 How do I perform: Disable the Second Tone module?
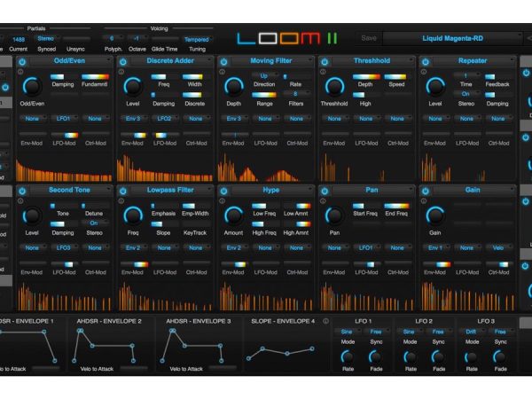[22, 191]
